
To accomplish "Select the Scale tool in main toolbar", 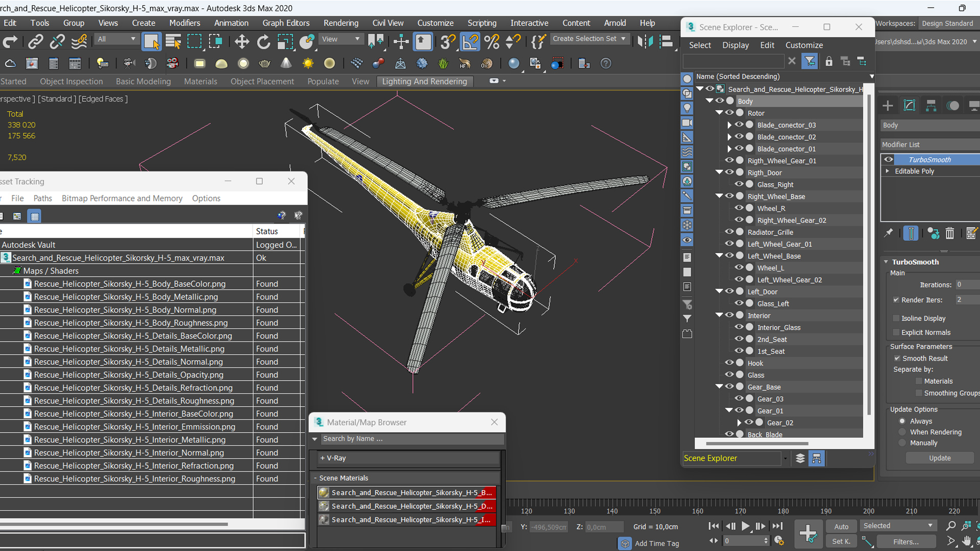I will 285,41.
